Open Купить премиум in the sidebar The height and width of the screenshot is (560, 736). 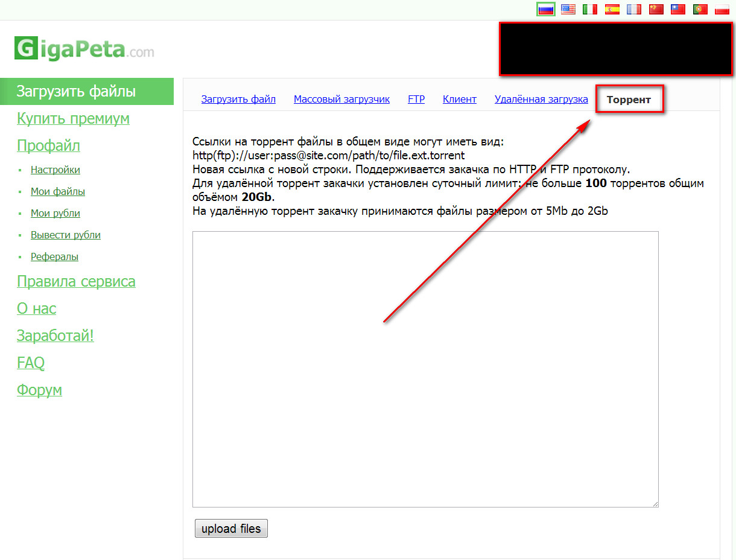coord(73,119)
